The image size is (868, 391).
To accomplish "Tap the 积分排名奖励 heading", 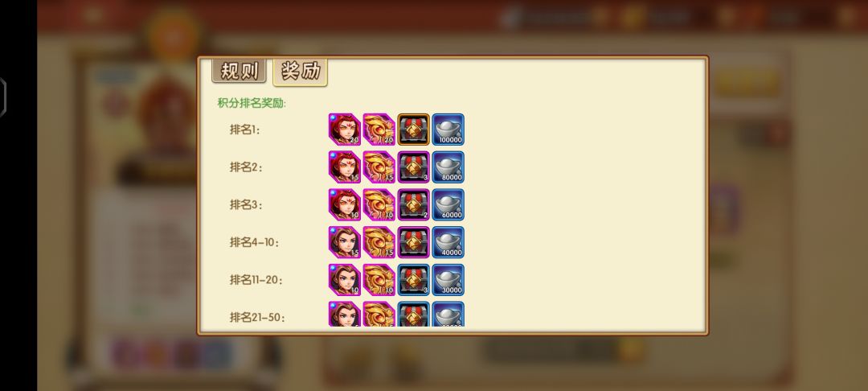I will click(252, 103).
